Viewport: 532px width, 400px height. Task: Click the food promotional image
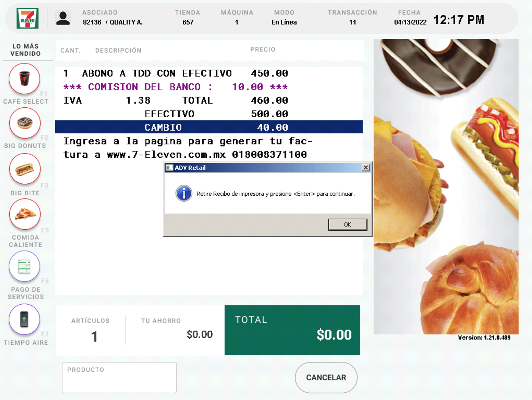click(446, 186)
